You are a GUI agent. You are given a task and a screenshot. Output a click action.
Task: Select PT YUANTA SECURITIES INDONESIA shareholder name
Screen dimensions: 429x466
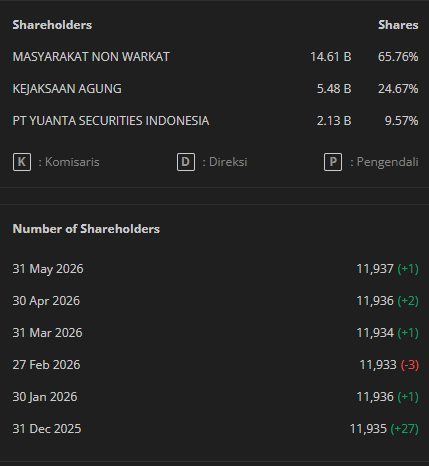point(111,121)
